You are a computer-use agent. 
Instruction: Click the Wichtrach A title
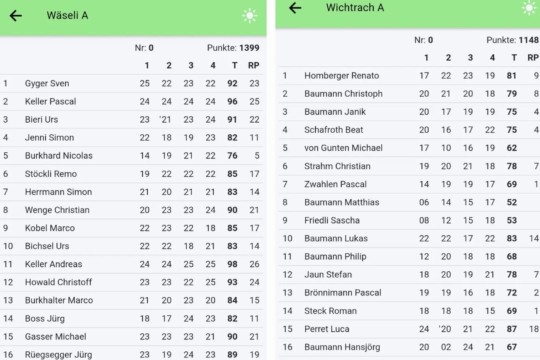coord(355,8)
